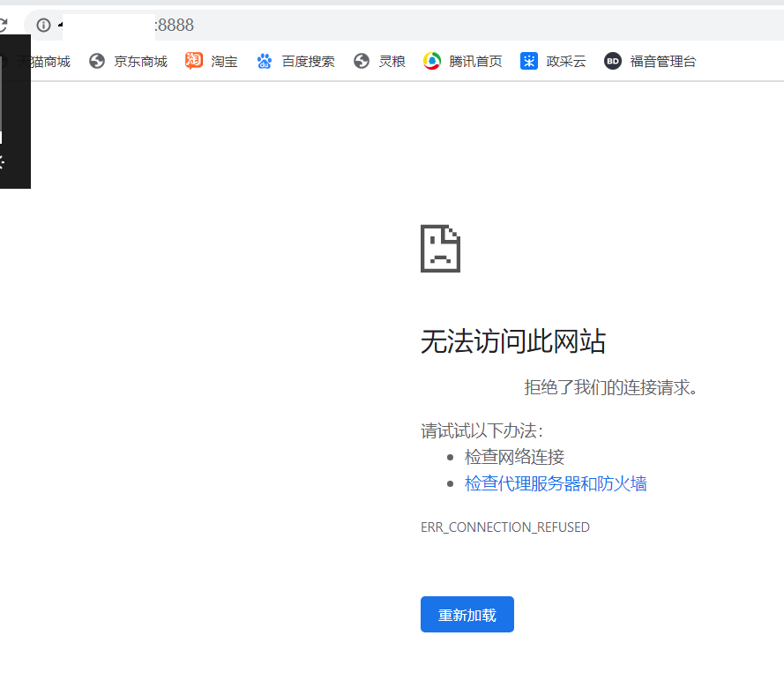Screen dimensions: 784x673
Task: Click the ERR_CONNECTION_REFUSED error code
Action: (505, 527)
